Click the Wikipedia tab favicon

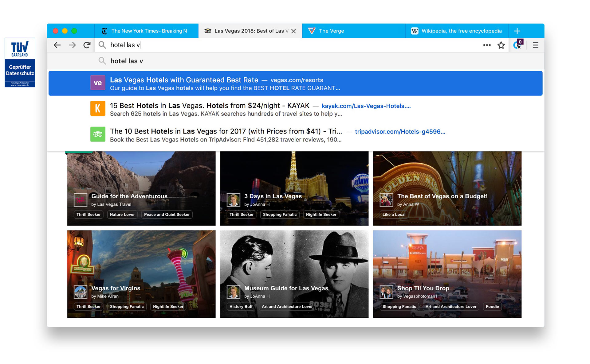[415, 31]
